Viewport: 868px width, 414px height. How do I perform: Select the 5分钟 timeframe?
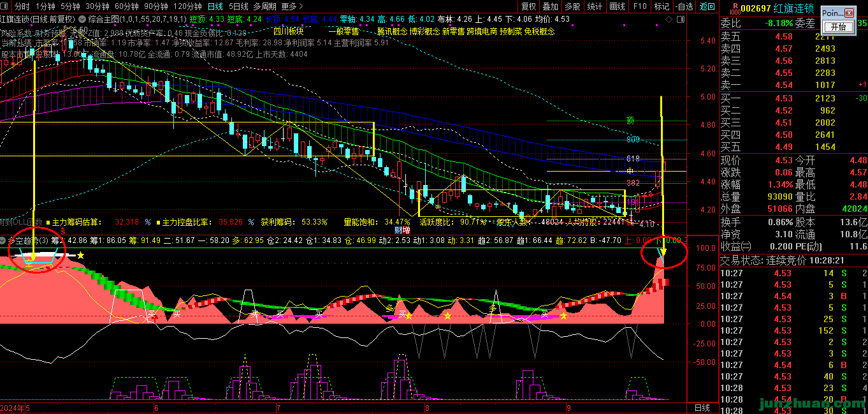coord(70,6)
